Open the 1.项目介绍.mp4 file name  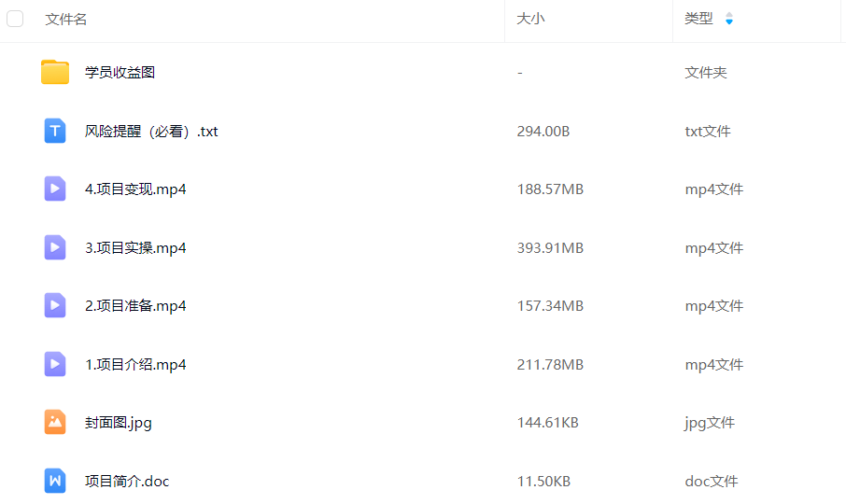tap(135, 364)
